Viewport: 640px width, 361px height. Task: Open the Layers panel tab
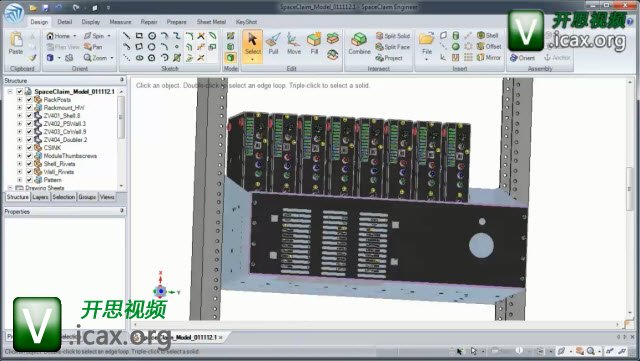40,197
